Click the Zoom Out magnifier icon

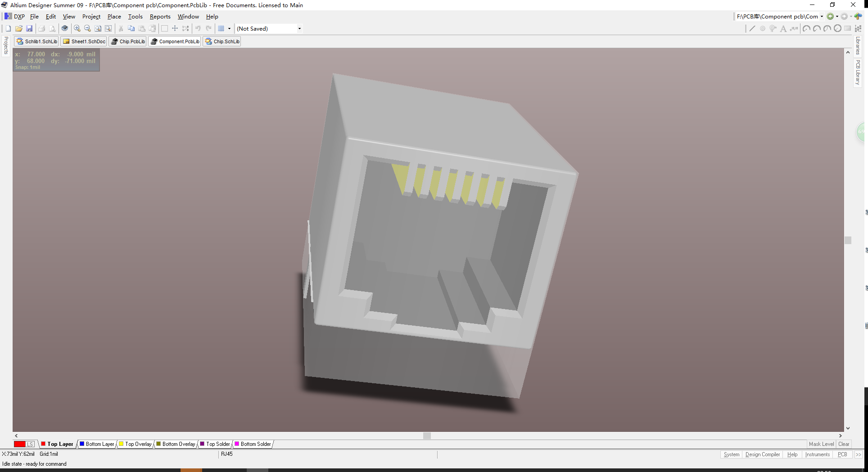click(x=87, y=28)
